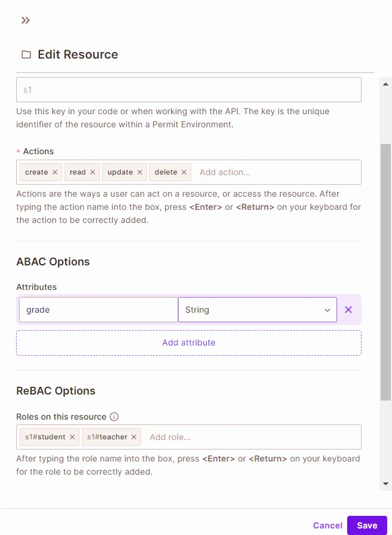
Task: Collapse the panel with double chevron icon
Action: [x=25, y=20]
